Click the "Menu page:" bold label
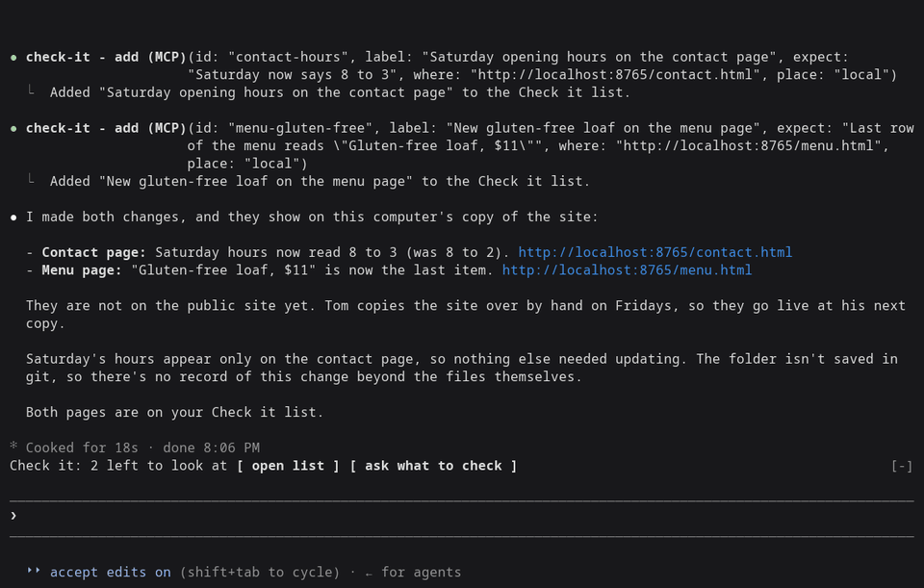924x588 pixels. pos(81,269)
